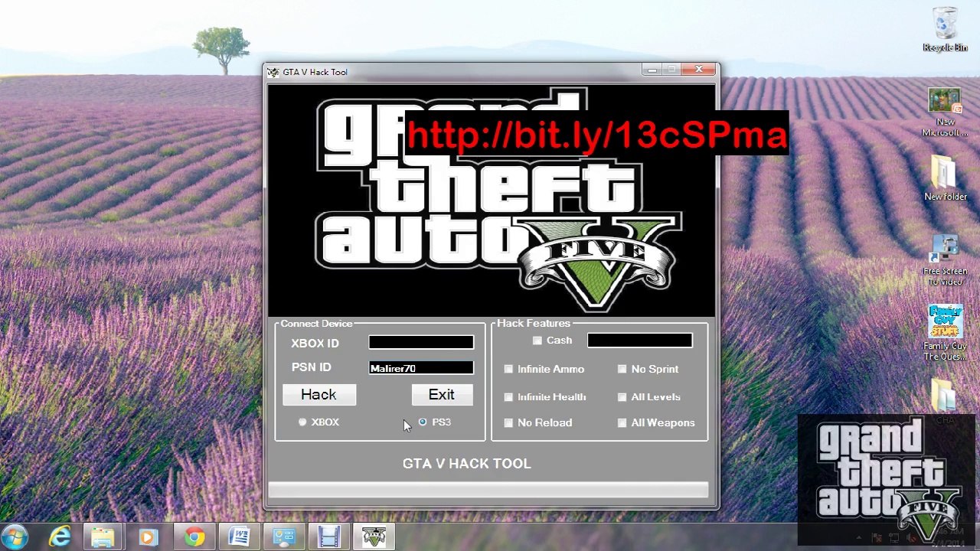Screen dimensions: 980x551
Task: Open the presentation monitor taskbar icon
Action: (284, 537)
